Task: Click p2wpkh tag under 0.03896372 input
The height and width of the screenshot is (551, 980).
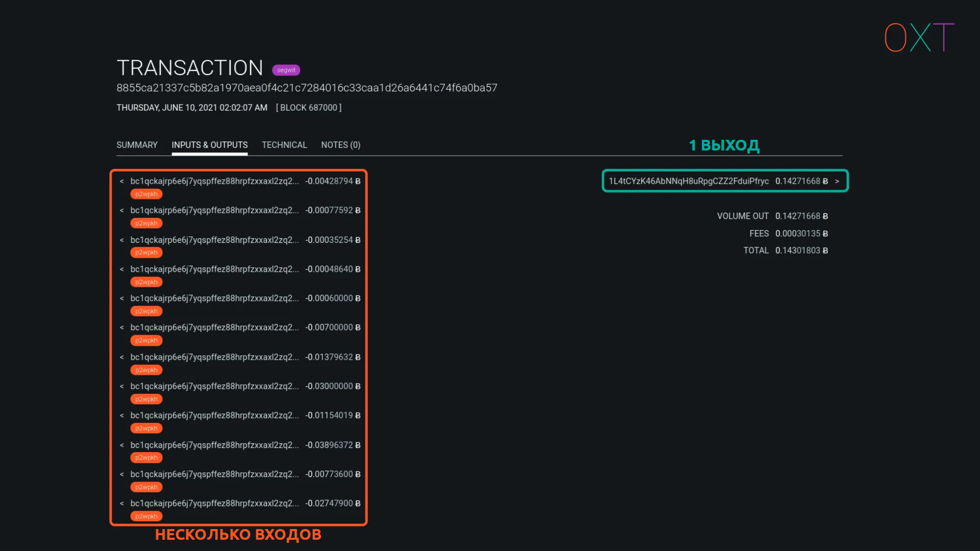Action: 146,458
